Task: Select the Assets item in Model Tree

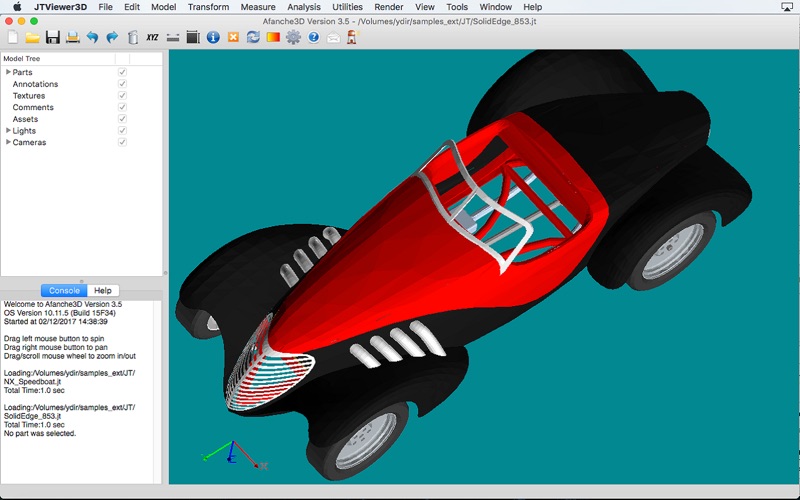Action: [25, 119]
